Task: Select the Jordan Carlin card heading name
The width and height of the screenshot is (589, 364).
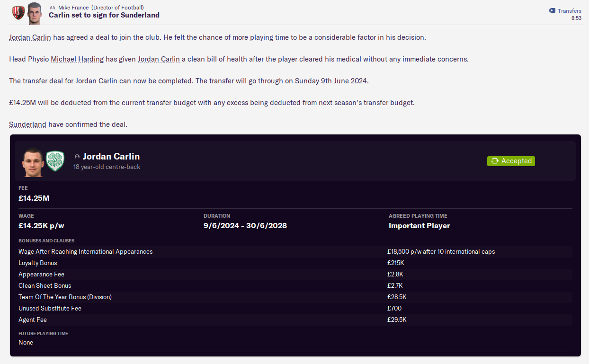Action: pyautogui.click(x=111, y=156)
